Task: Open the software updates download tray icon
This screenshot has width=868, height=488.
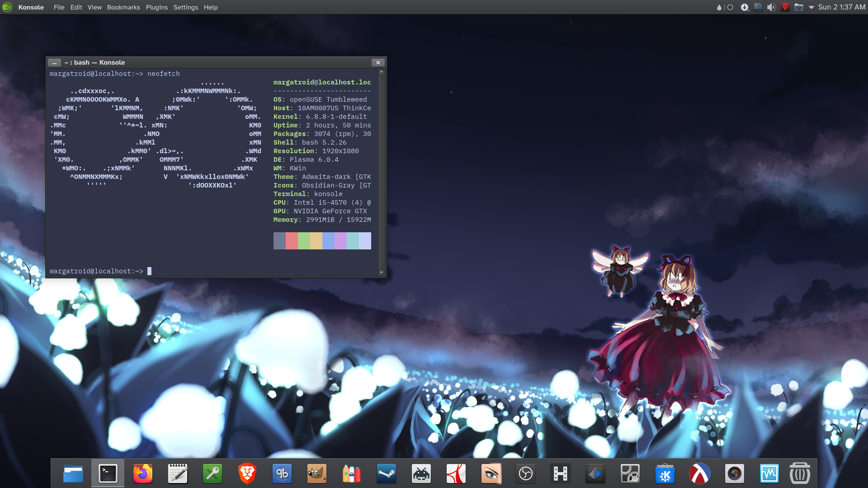Action: point(745,7)
